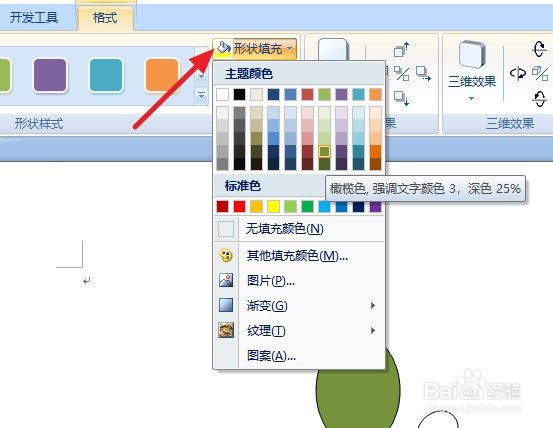This screenshot has height=428, width=553.
Task: Select the orange shape style thumbnail
Action: (162, 75)
